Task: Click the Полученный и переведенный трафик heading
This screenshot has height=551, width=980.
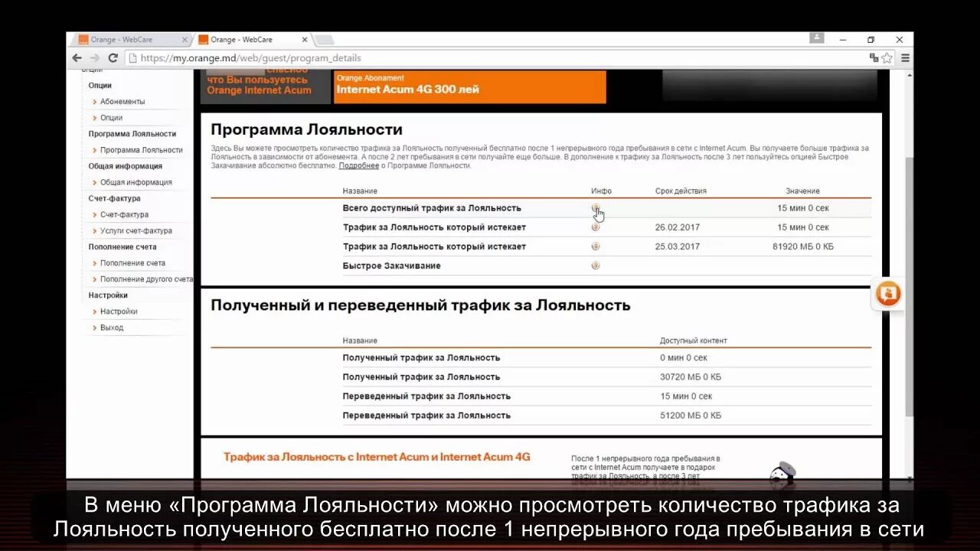Action: point(420,305)
